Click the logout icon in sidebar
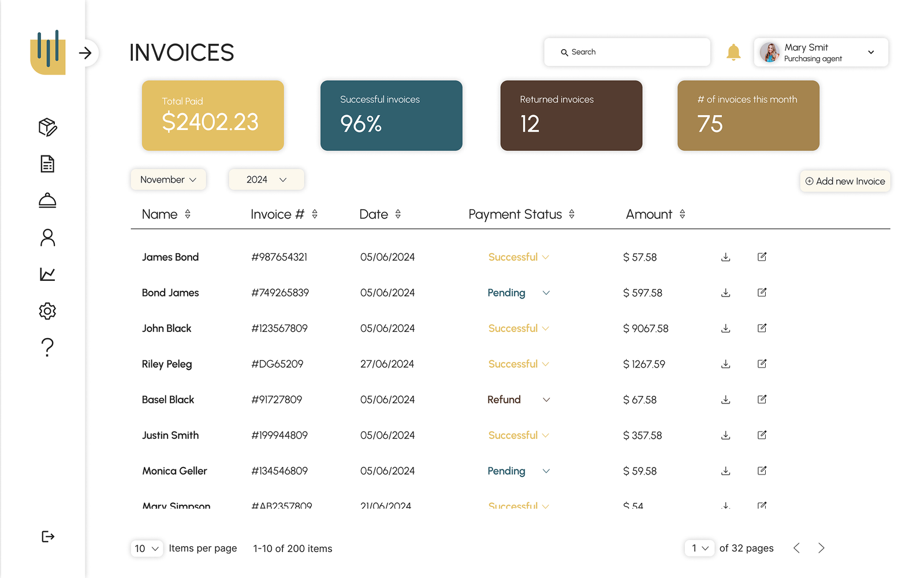Image resolution: width=924 pixels, height=578 pixels. click(x=48, y=536)
